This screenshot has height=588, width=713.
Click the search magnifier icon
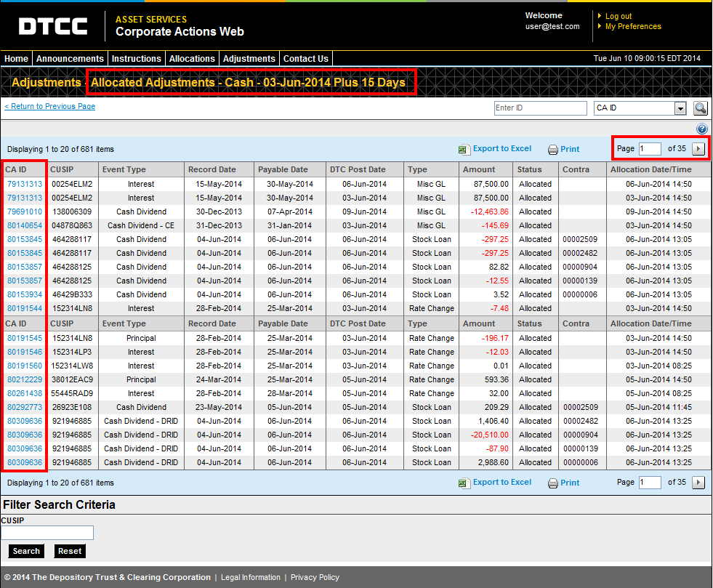pyautogui.click(x=700, y=108)
